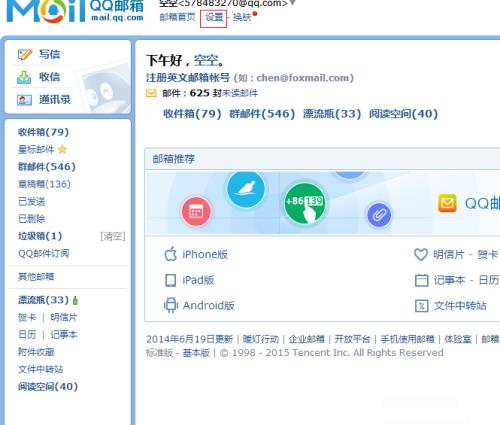Open 垃圾箱(1) spam folder
Image resolution: width=500 pixels, height=425 pixels.
40,236
